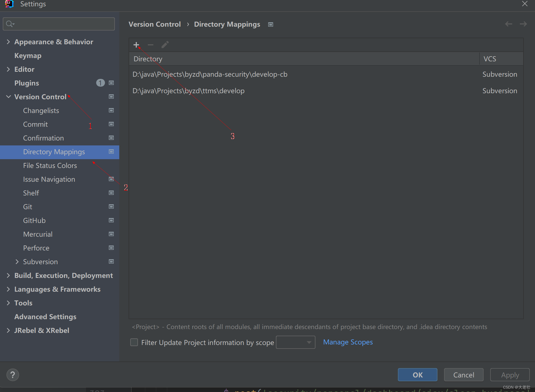This screenshot has width=535, height=392.
Task: Click the search magnifier icon
Action: tap(10, 24)
